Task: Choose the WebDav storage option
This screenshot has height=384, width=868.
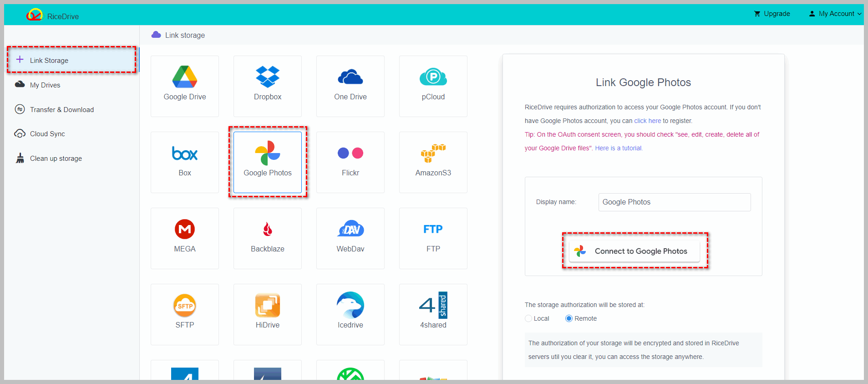Action: 350,238
